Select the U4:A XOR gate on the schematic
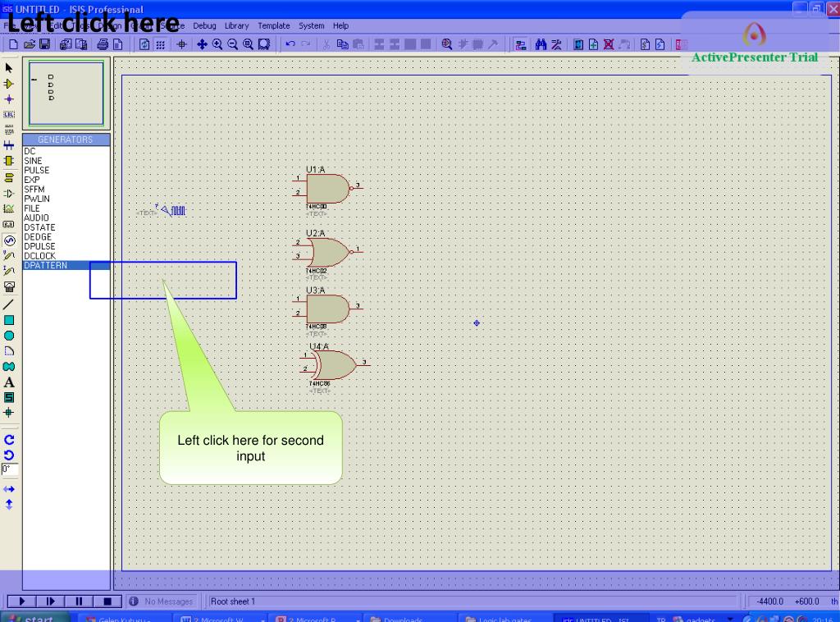The width and height of the screenshot is (840, 622). click(x=335, y=365)
